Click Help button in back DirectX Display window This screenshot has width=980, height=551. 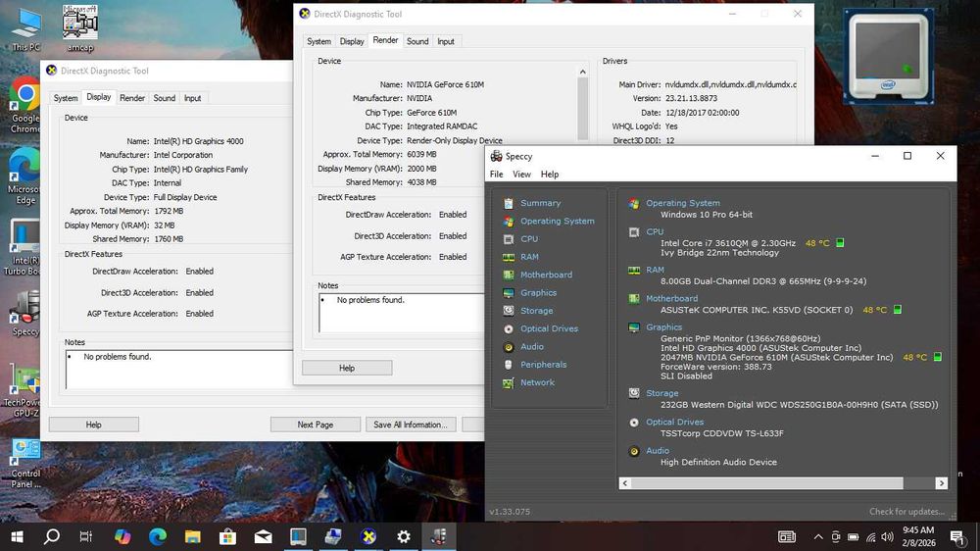point(94,425)
